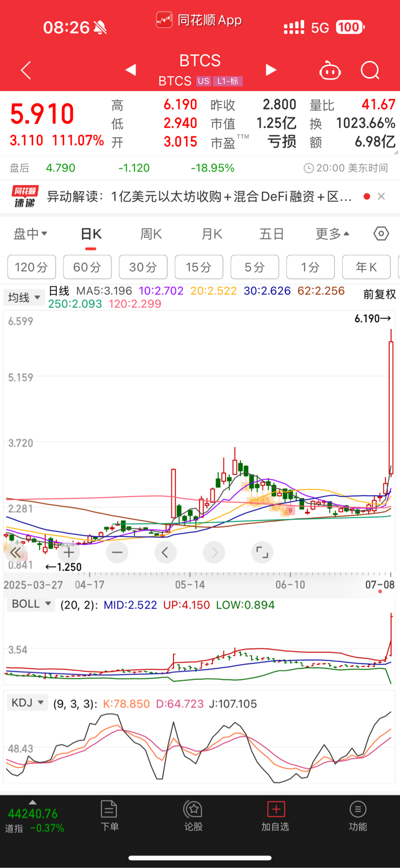This screenshot has height=868, width=400.
Task: Close the 异动解读 news banner
Action: (x=381, y=197)
